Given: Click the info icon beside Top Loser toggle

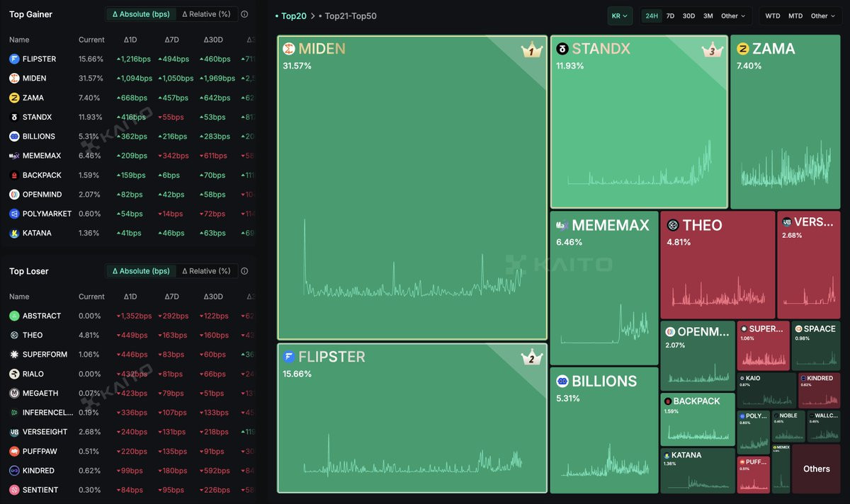Looking at the screenshot, I should pos(244,271).
